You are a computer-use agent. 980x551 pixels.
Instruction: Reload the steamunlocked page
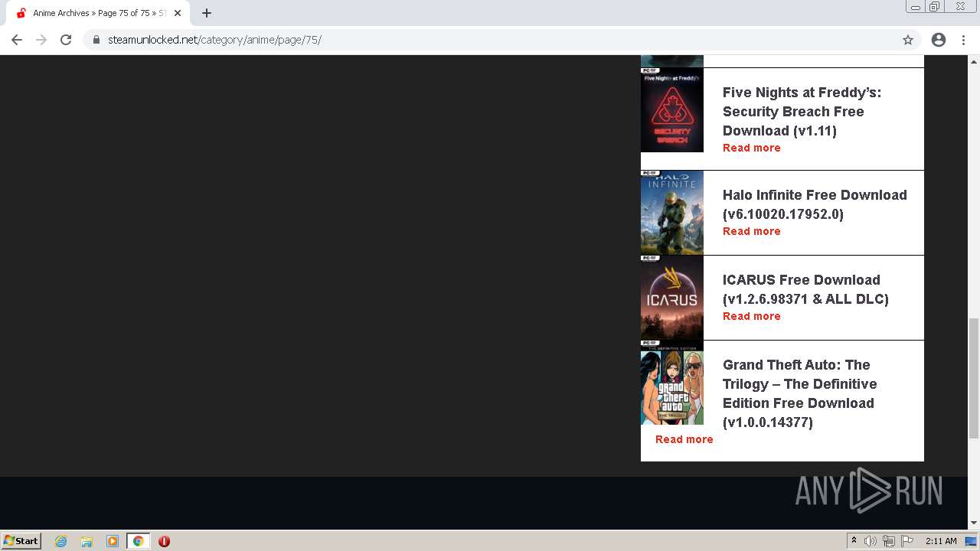(66, 40)
